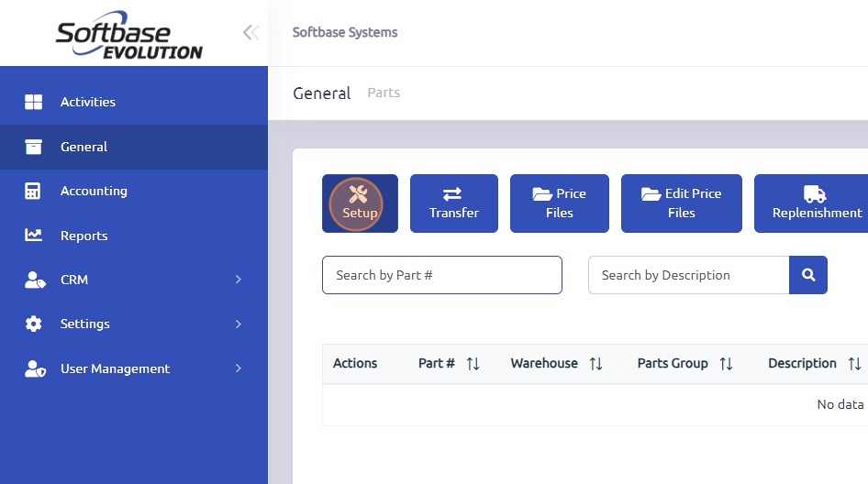This screenshot has height=484, width=868.
Task: Click the General page title
Action: pos(322,93)
